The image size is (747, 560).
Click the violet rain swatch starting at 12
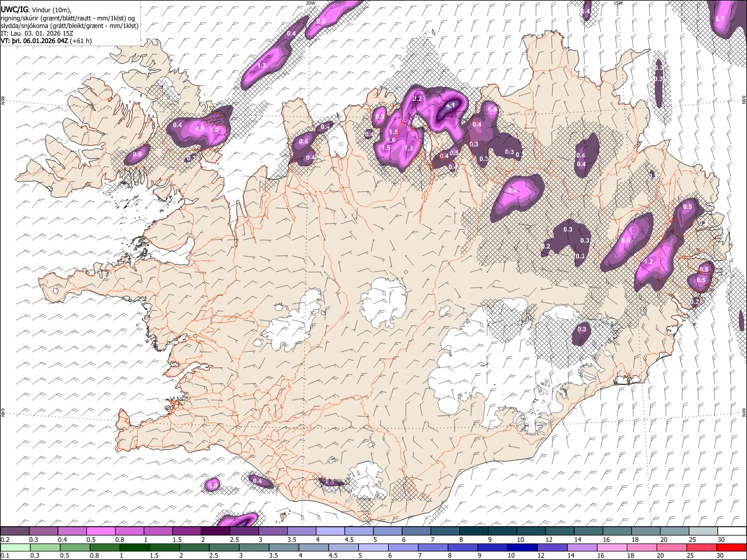pos(552,547)
